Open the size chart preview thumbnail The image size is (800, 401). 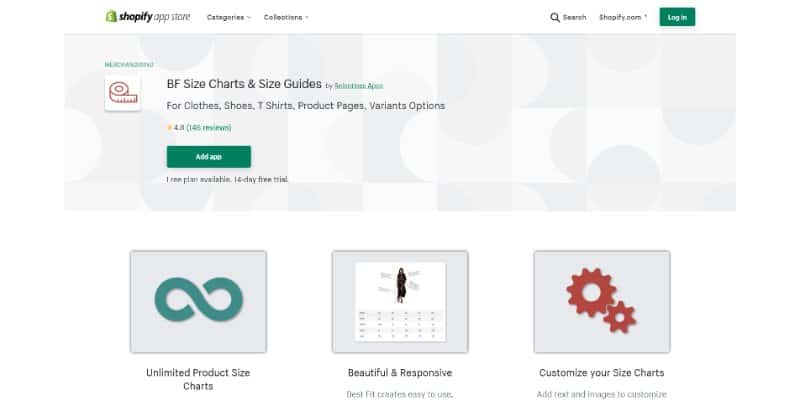[x=400, y=302]
